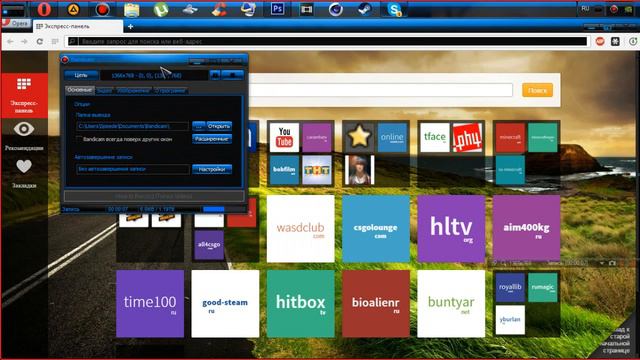Click the speed dial search input field

pyautogui.click(x=380, y=90)
